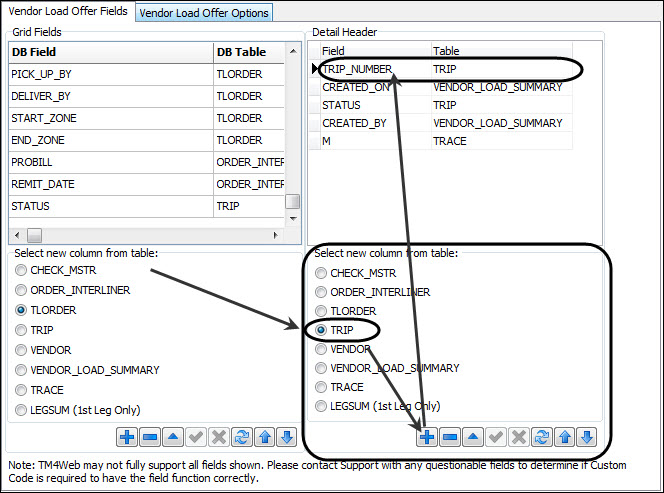This screenshot has width=664, height=493.
Task: Click the refresh icon under Grid Fields
Action: point(241,437)
